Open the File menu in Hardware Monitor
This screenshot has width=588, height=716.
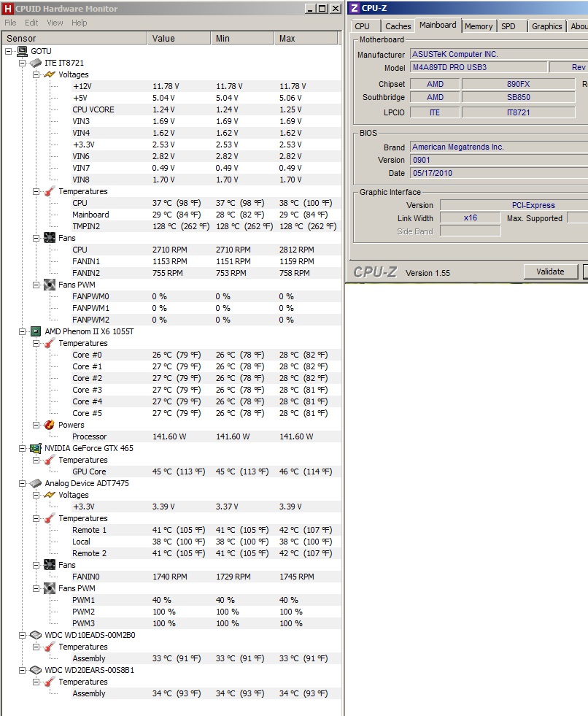click(x=10, y=23)
